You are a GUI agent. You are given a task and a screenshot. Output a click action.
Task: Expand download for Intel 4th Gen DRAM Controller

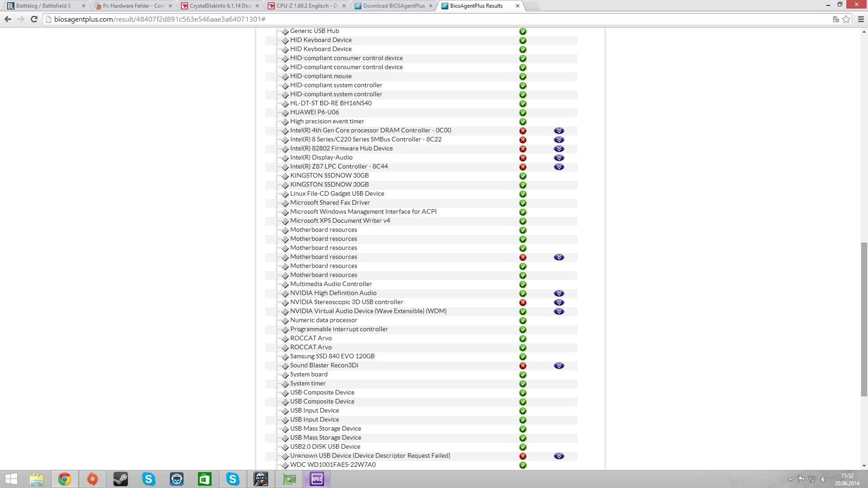coord(559,131)
